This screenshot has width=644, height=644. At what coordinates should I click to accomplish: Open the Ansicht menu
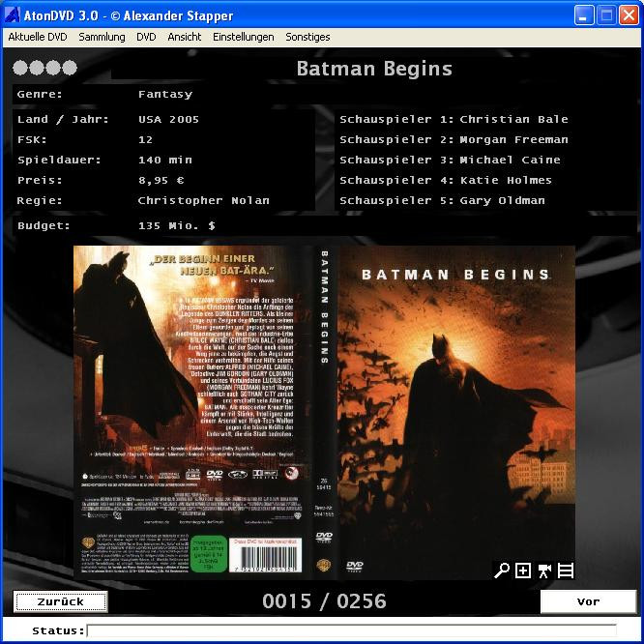point(185,37)
